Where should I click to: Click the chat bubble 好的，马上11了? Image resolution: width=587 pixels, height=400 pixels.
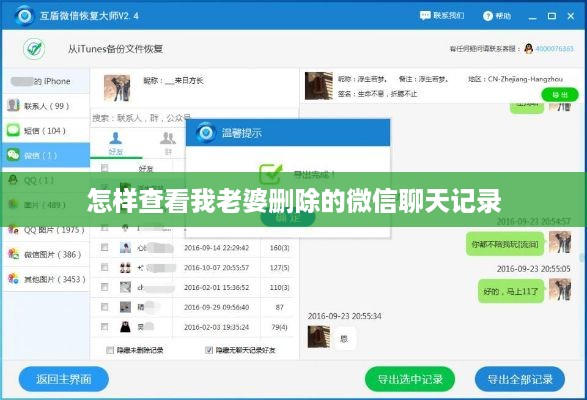pyautogui.click(x=511, y=291)
